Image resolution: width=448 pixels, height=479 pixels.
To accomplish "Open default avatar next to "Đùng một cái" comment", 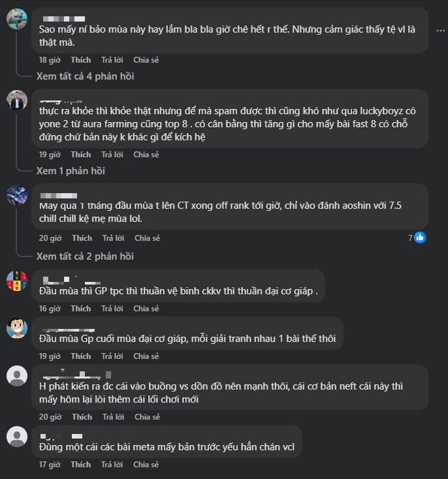I will pyautogui.click(x=16, y=437).
